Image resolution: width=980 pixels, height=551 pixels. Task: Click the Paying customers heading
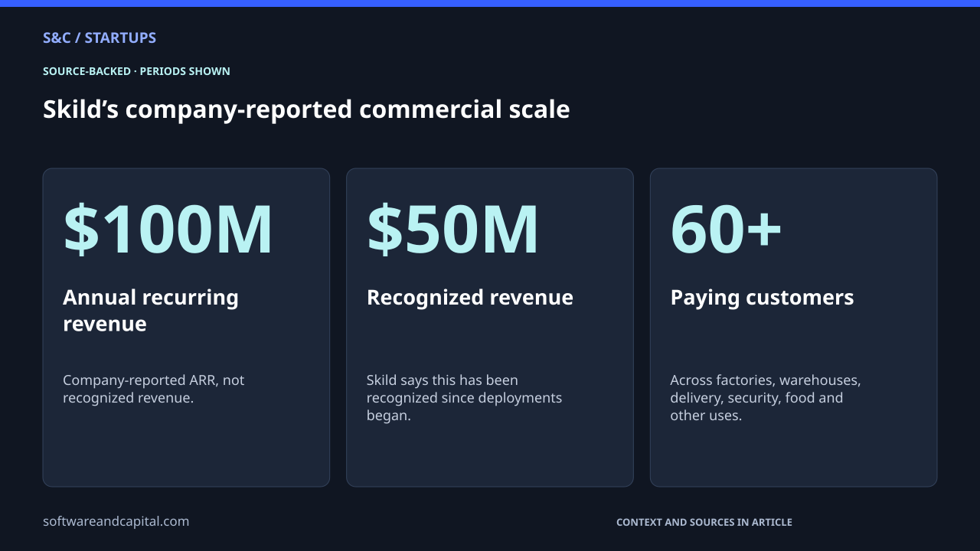coord(762,297)
